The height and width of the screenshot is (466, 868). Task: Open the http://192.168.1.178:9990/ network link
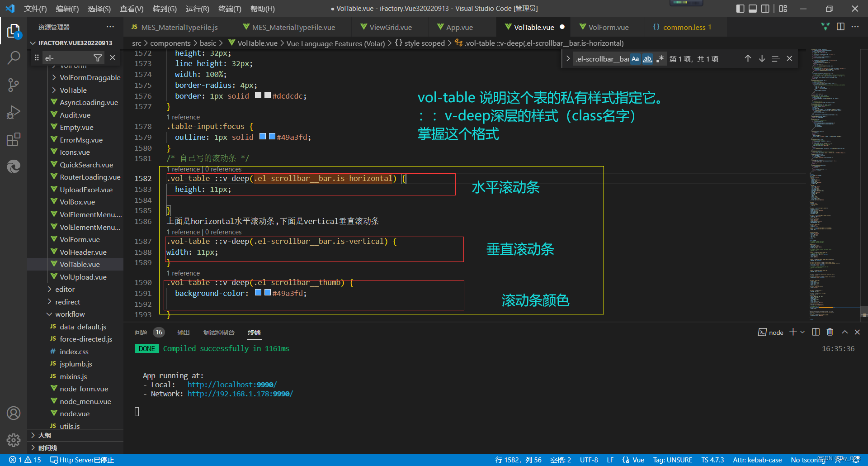pos(240,394)
